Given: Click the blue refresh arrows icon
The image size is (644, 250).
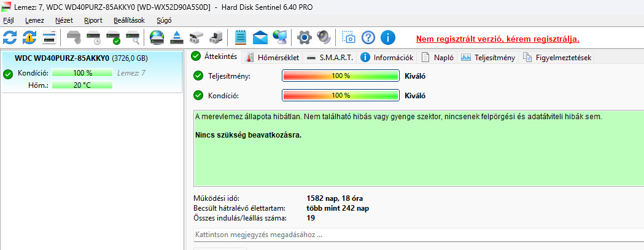Looking at the screenshot, I should point(10,38).
